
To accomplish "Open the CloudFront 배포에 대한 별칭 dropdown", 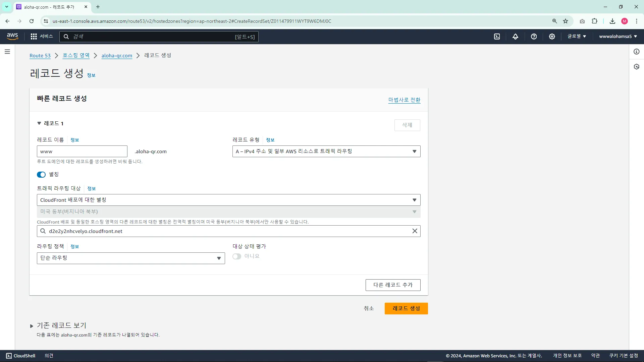I will (228, 200).
